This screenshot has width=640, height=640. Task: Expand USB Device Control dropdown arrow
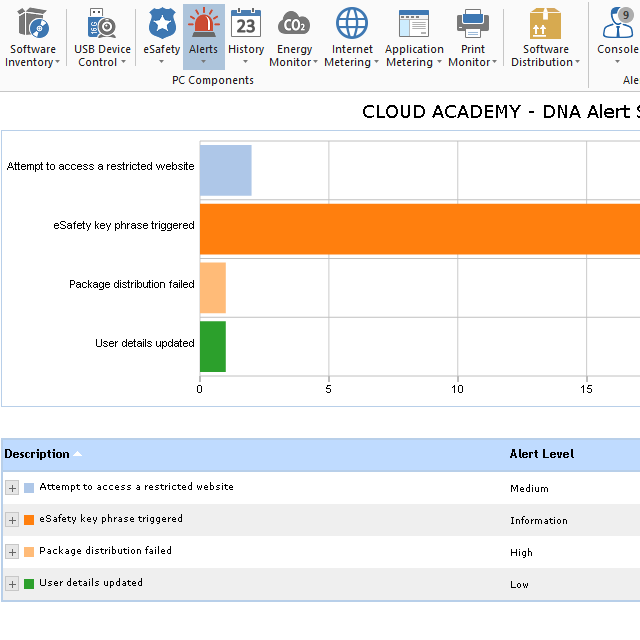123,62
